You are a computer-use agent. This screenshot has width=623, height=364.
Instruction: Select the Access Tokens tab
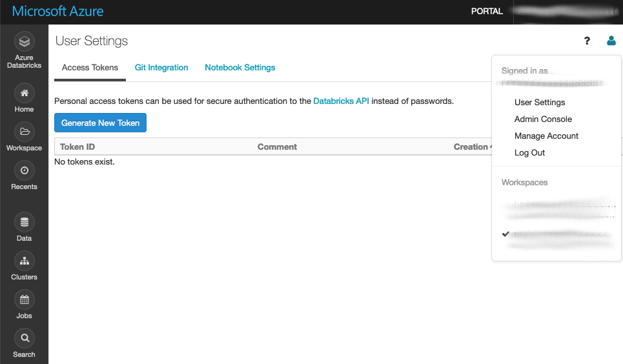pyautogui.click(x=90, y=68)
